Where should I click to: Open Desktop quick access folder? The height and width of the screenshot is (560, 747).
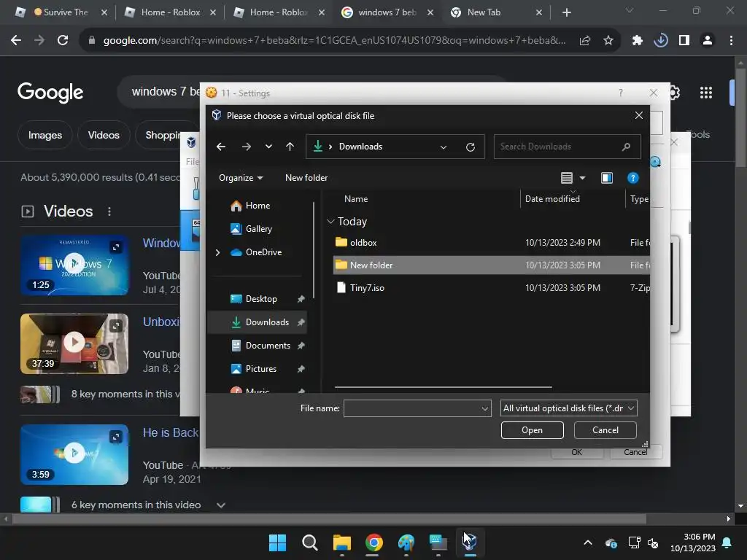tap(261, 298)
